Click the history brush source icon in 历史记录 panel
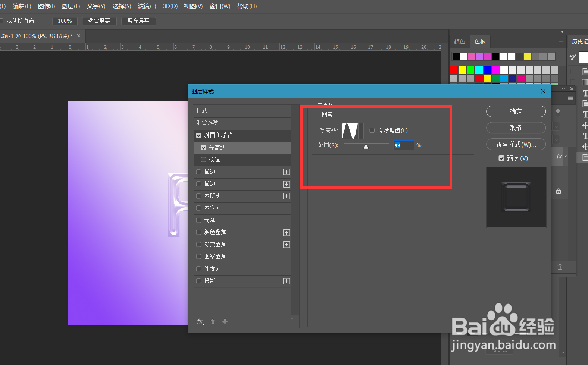This screenshot has width=588, height=365. (x=573, y=57)
